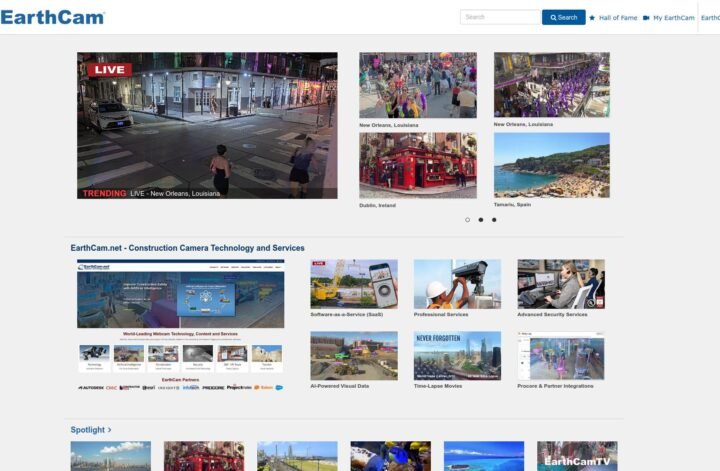Select the third carousel dot
The height and width of the screenshot is (471, 720).
click(x=494, y=220)
